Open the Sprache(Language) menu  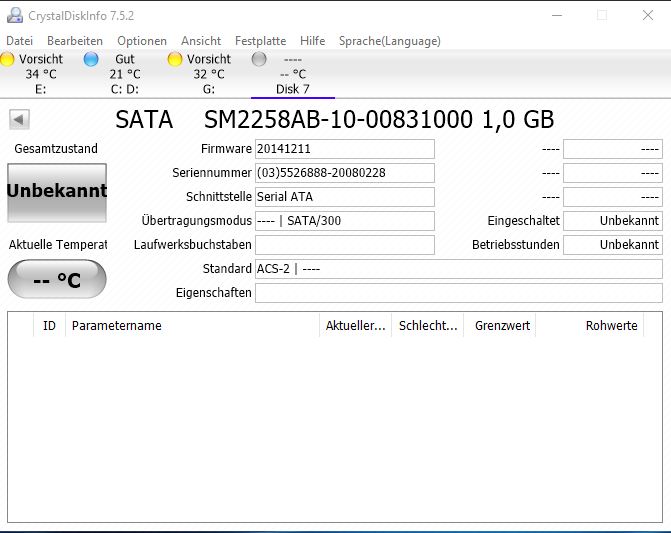390,41
